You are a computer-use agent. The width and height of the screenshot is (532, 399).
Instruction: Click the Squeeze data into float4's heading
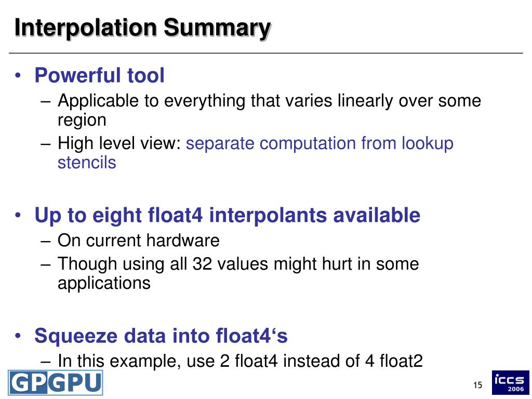point(161,336)
